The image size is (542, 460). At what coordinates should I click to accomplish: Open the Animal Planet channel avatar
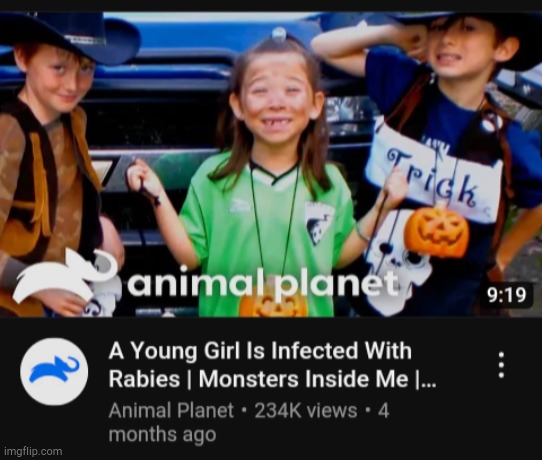coord(54,372)
